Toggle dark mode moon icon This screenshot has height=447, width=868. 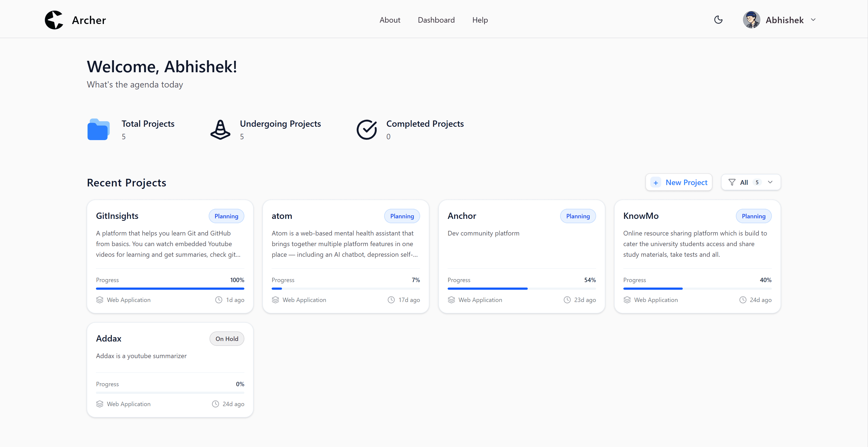tap(718, 20)
